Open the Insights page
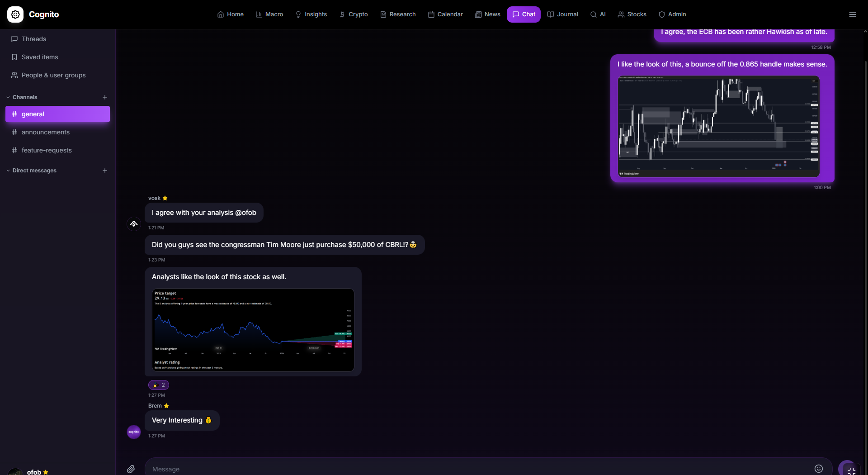This screenshot has height=475, width=868. coord(311,14)
